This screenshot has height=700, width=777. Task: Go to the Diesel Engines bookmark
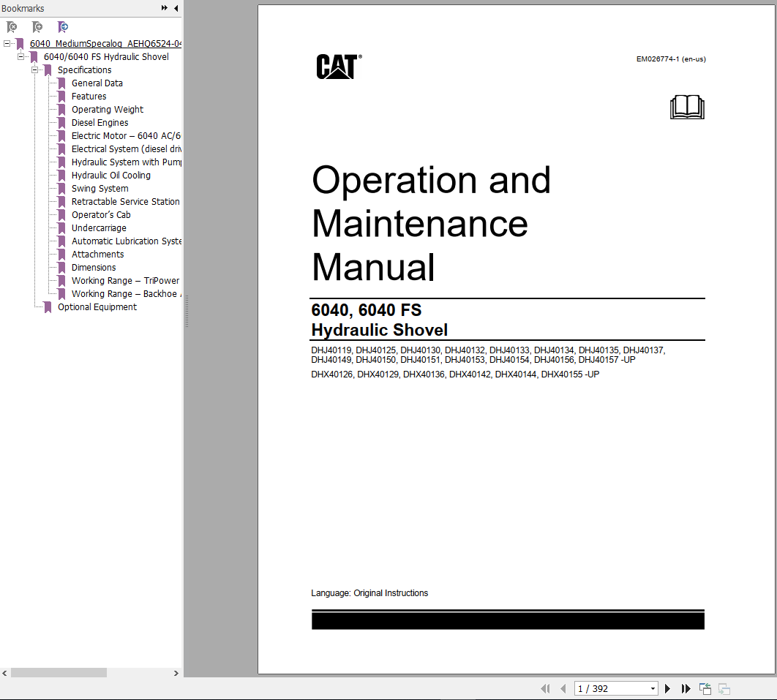[100, 122]
